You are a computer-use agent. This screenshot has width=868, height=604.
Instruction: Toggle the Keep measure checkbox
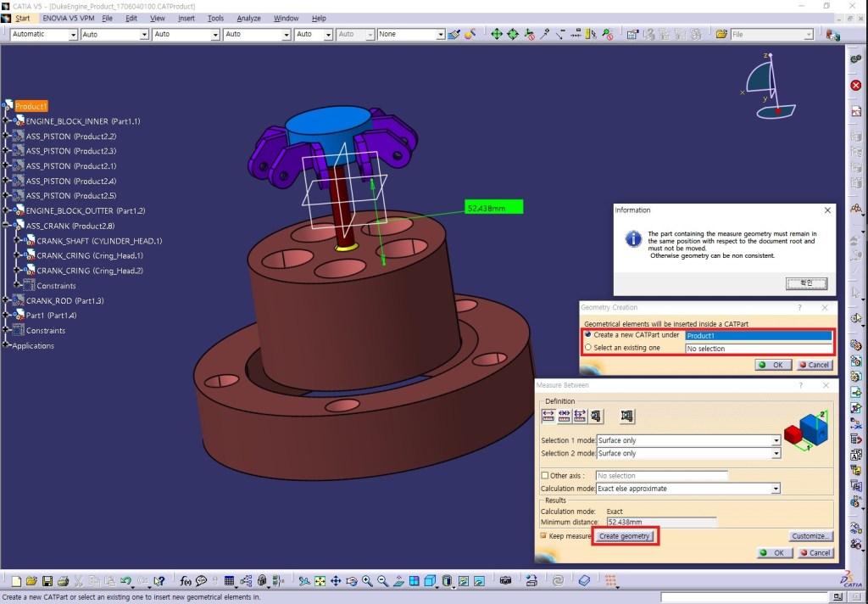click(x=544, y=536)
